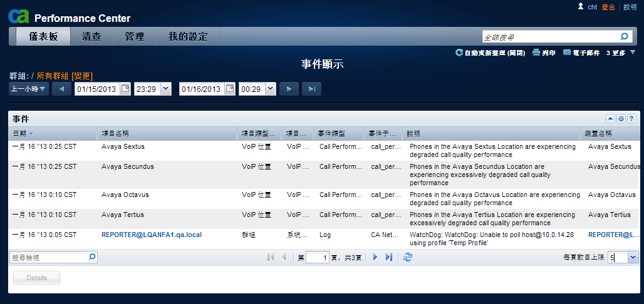Jump to latest time range

[312, 89]
